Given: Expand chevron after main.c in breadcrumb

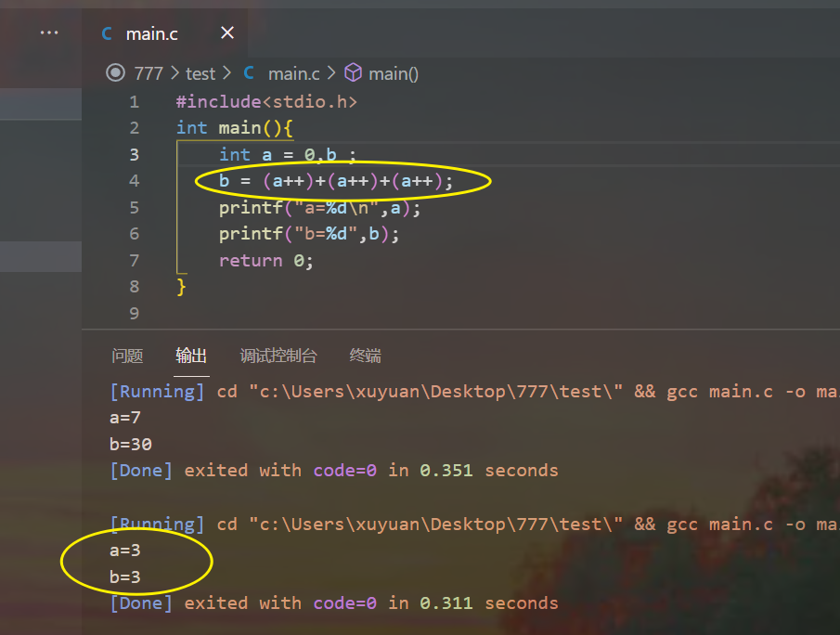Looking at the screenshot, I should [x=331, y=73].
